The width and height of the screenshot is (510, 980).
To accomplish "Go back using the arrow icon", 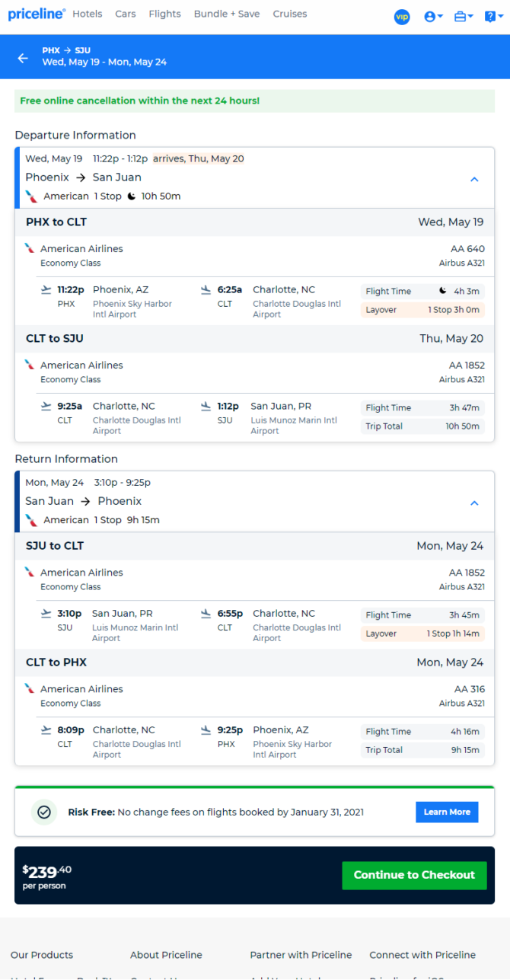I will 23,58.
